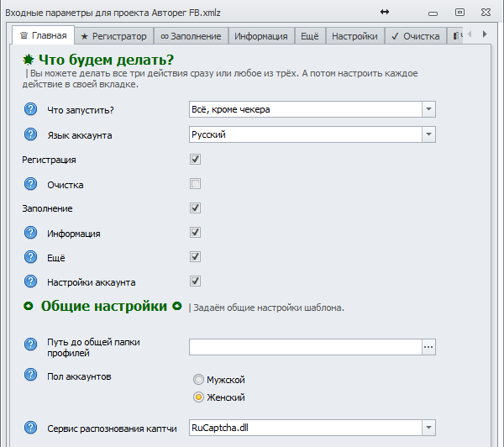504x447 pixels.
Task: Click the "..." browse button for profiles folder
Action: click(x=428, y=346)
